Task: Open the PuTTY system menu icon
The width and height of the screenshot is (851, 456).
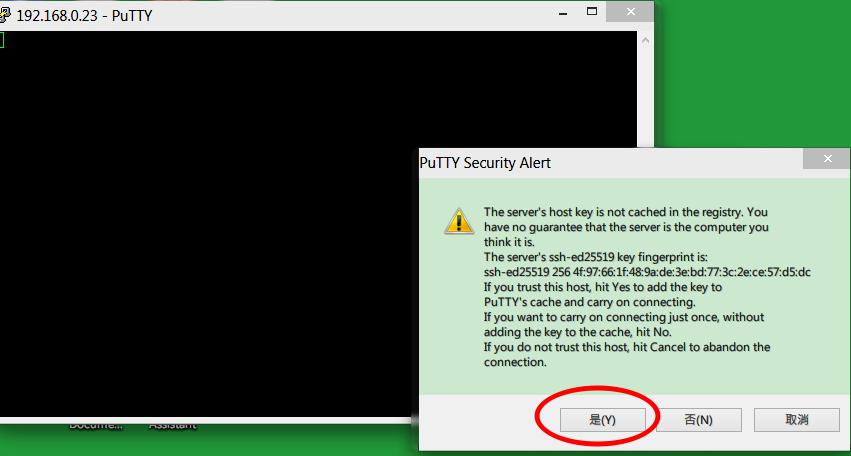Action: [x=4, y=15]
